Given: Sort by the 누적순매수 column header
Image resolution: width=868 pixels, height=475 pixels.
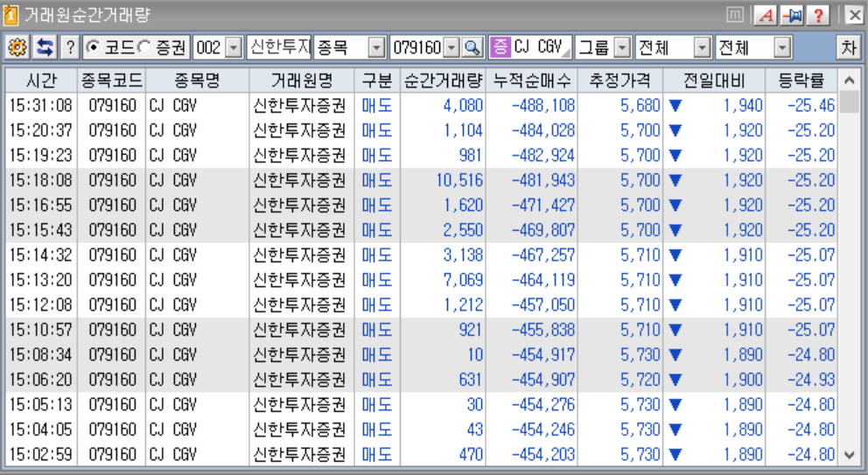Looking at the screenshot, I should coord(532,80).
